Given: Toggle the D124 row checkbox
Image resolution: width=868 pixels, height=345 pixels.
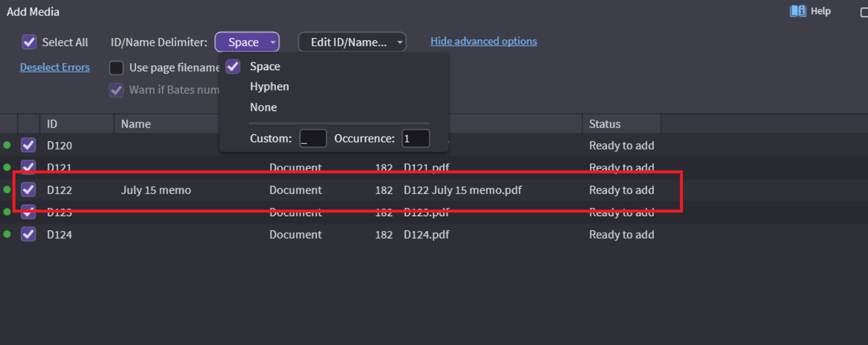Looking at the screenshot, I should (28, 235).
